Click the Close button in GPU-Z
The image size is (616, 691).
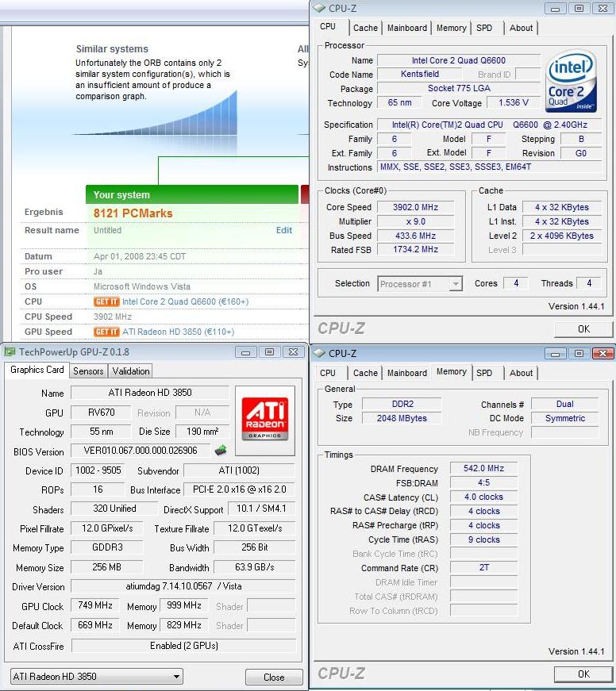coord(274,678)
